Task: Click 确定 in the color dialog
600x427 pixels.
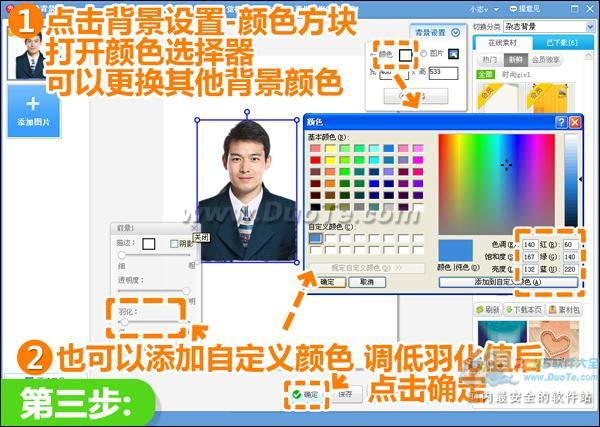Action: [327, 282]
